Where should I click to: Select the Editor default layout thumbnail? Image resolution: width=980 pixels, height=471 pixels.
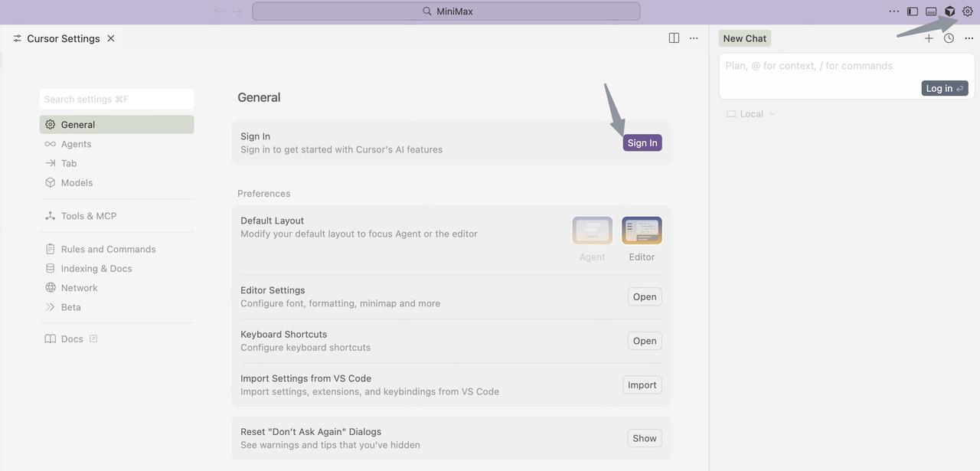coord(642,231)
